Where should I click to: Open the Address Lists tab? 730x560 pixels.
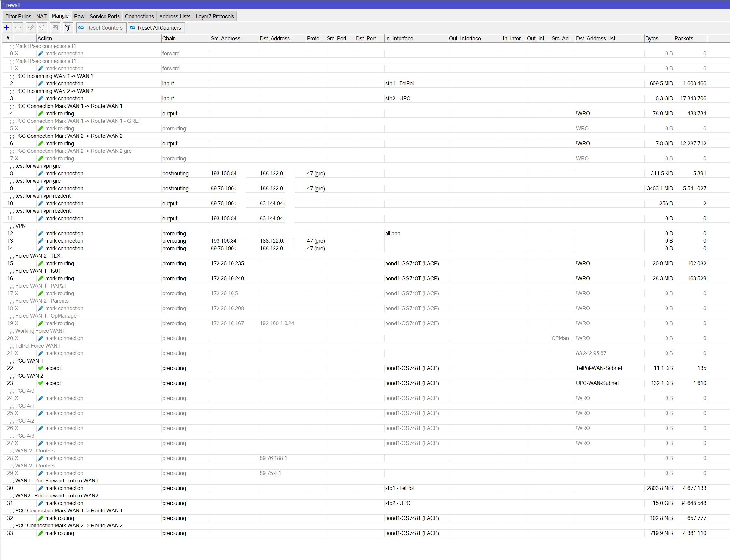[175, 16]
